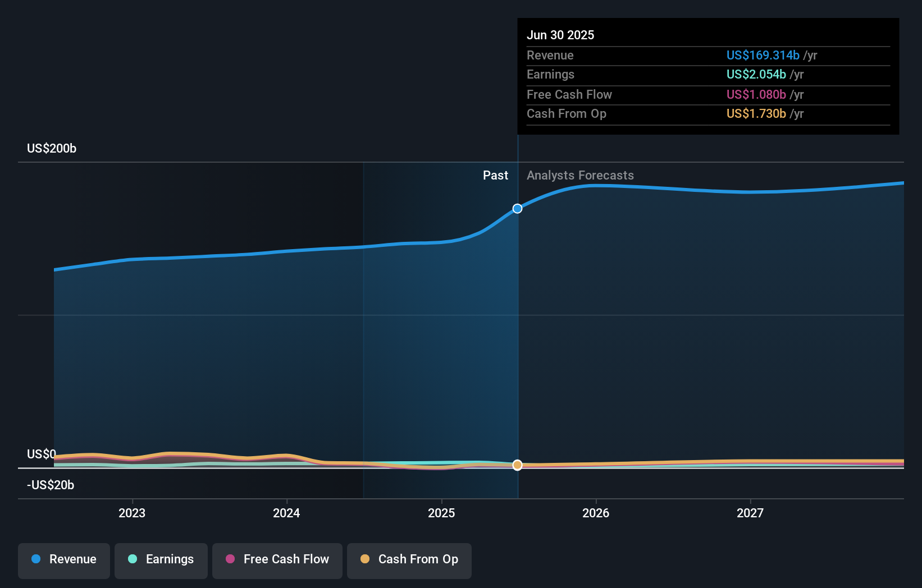Click the US$1.730b cash from op value

pos(756,113)
